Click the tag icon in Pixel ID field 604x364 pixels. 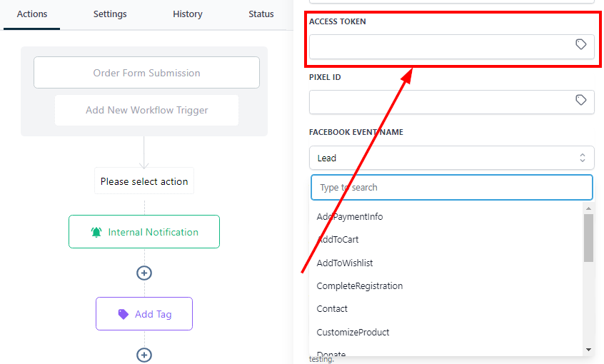pos(581,101)
